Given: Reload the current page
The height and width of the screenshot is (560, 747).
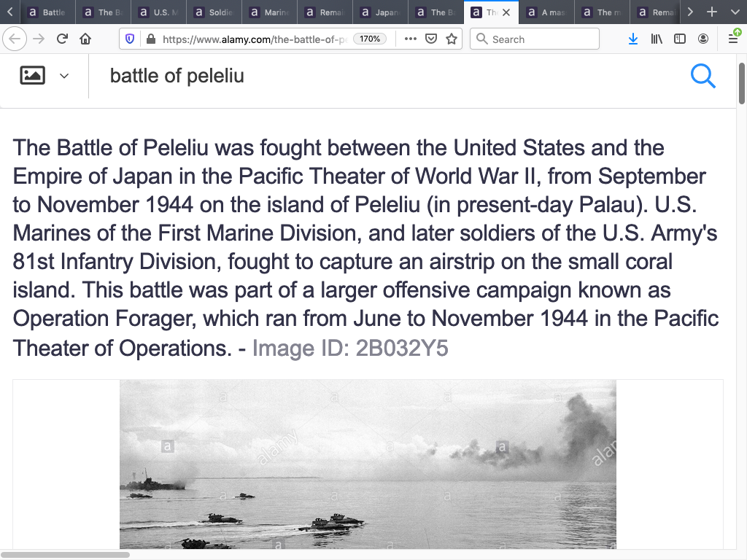Looking at the screenshot, I should (x=62, y=39).
